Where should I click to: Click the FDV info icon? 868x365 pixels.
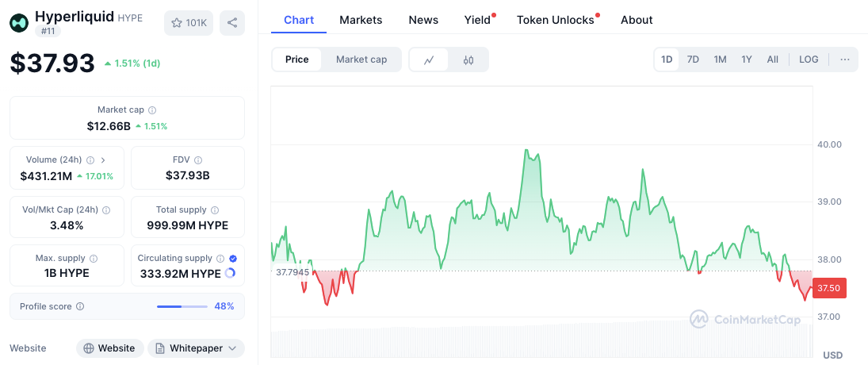tap(198, 160)
